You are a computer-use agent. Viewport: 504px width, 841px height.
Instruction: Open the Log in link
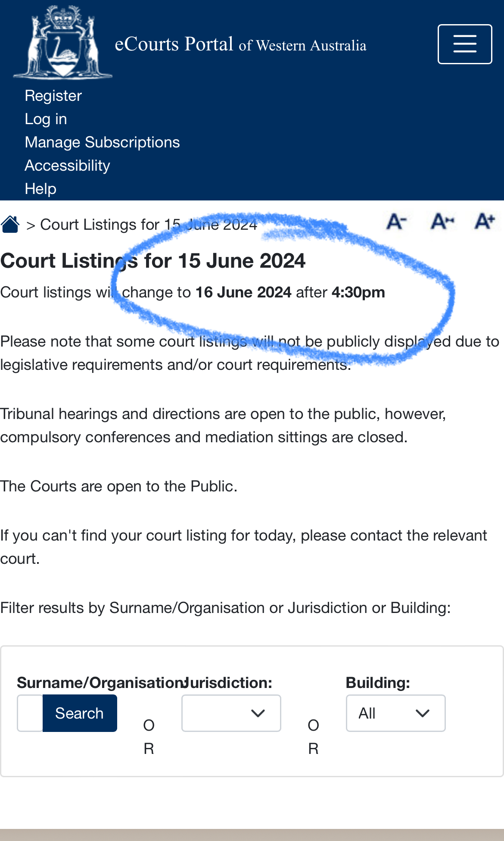(x=46, y=119)
